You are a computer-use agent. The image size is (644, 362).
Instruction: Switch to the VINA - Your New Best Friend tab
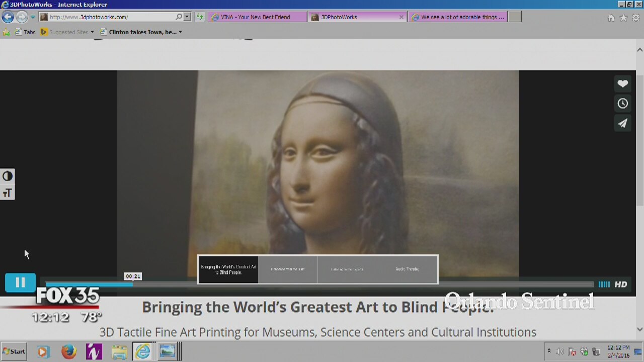[x=257, y=17]
